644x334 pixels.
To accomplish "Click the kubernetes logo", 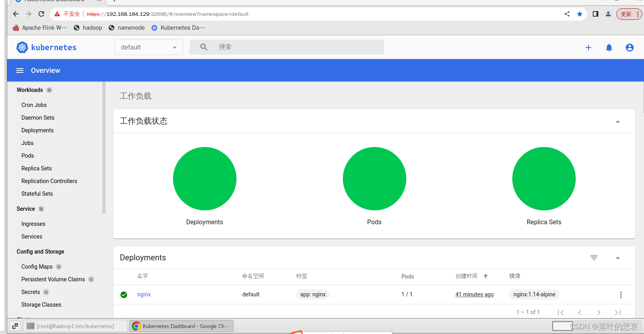I will point(46,48).
